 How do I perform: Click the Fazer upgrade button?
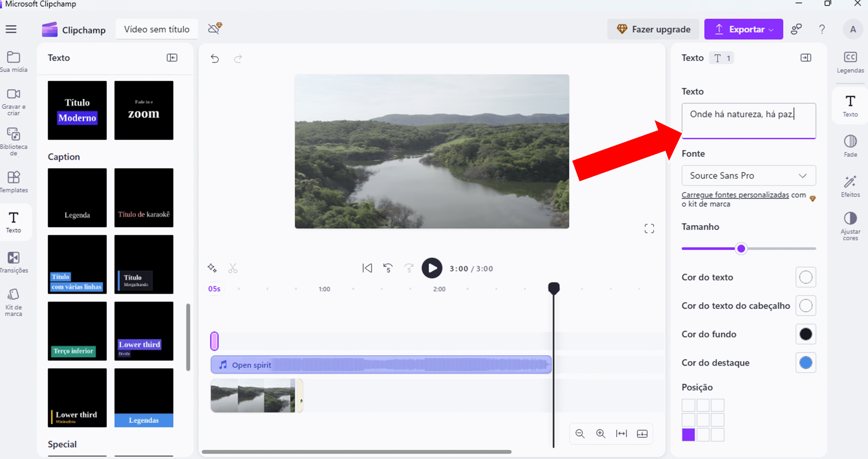(x=653, y=29)
